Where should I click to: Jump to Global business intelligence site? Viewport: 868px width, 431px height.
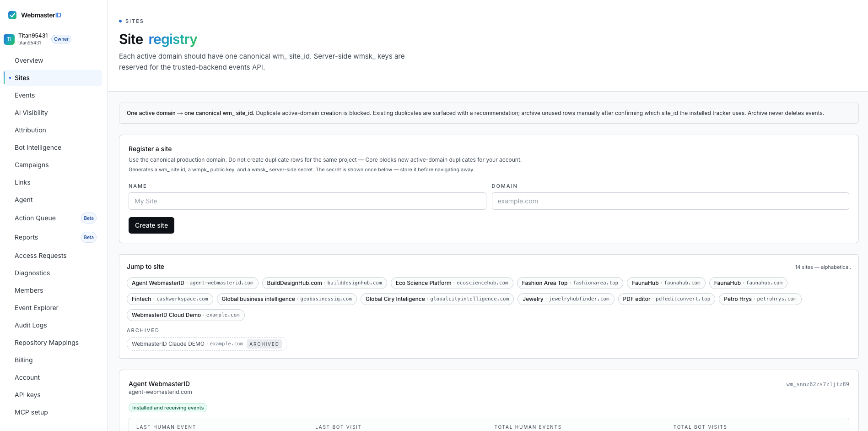287,299
